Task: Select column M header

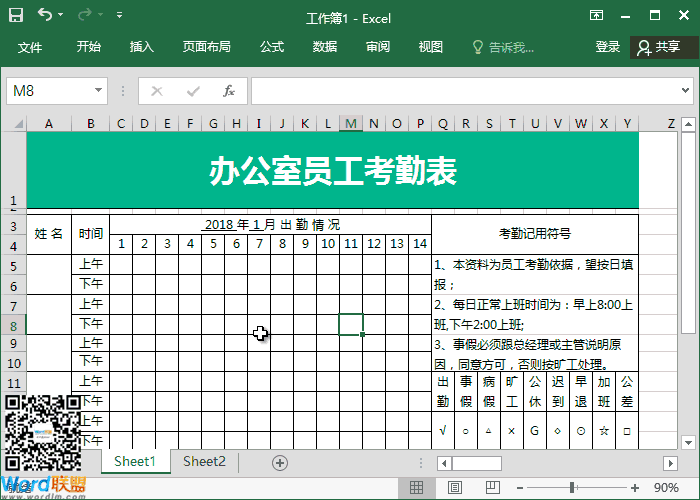Action: point(351,124)
